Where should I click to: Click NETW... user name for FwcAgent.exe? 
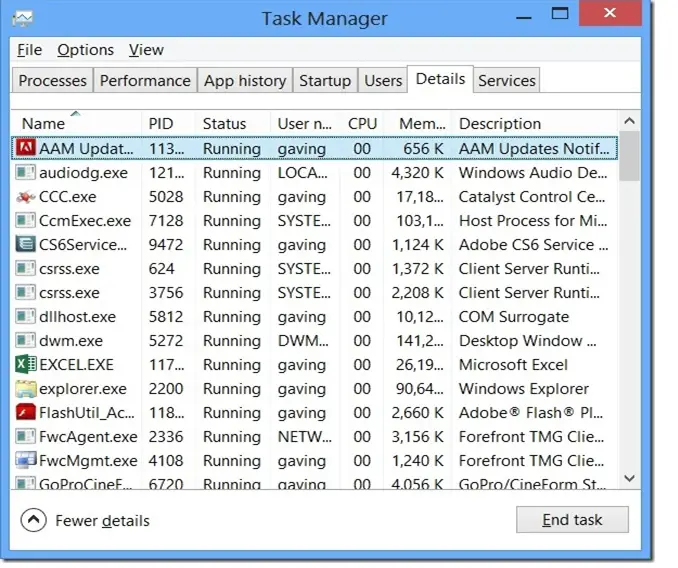pos(305,437)
